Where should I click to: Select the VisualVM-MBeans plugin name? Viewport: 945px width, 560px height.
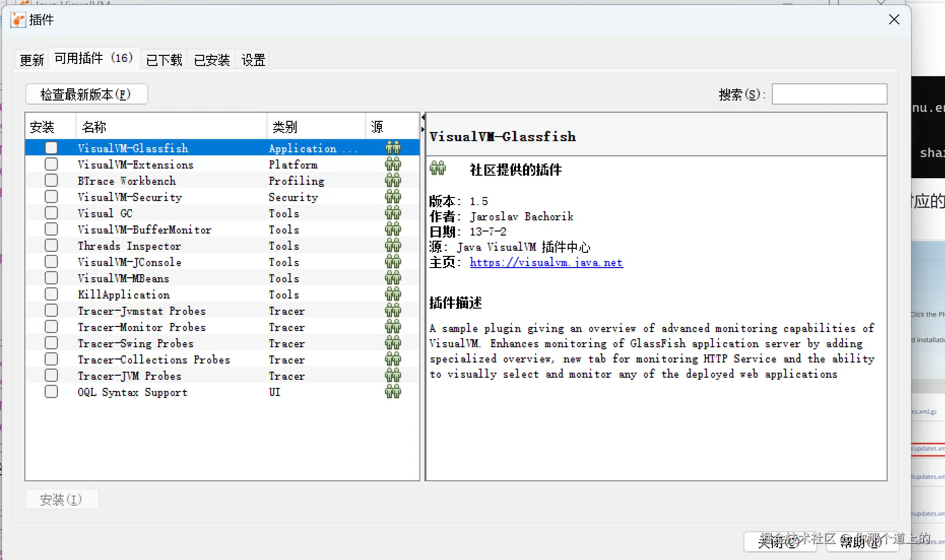(x=123, y=278)
